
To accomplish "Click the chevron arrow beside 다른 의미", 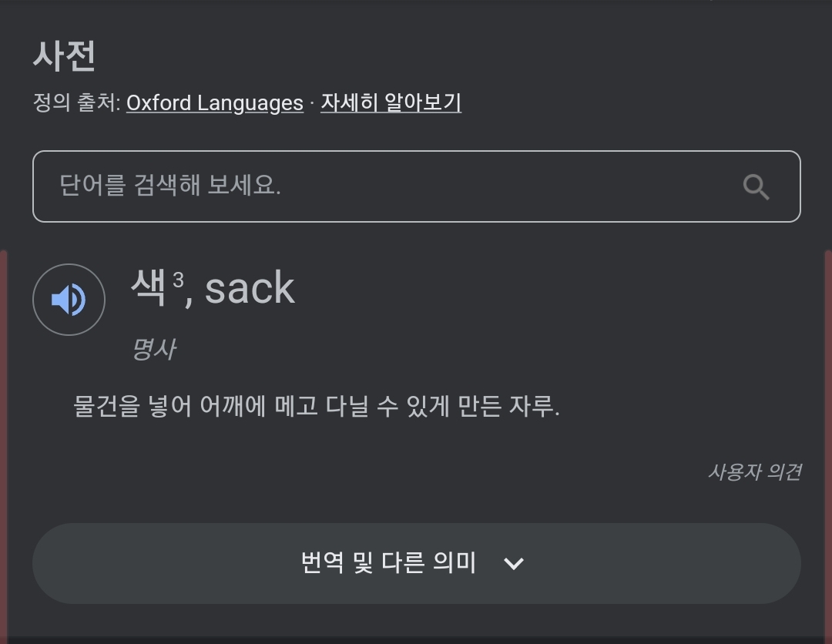I will tap(513, 564).
